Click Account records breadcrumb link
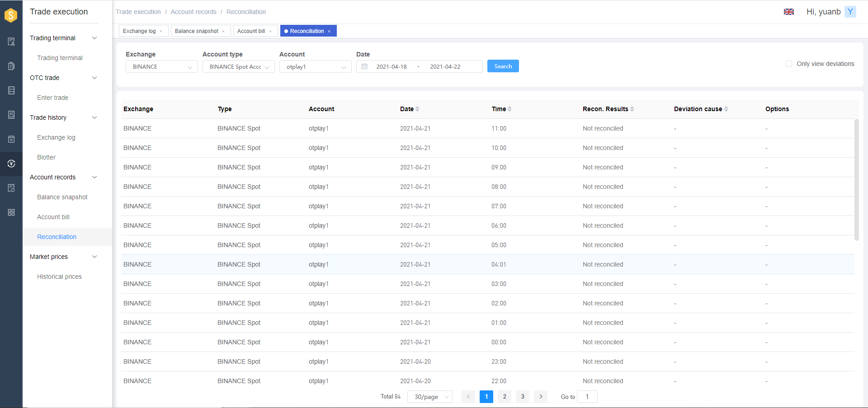Image resolution: width=868 pixels, height=408 pixels. pyautogui.click(x=193, y=12)
